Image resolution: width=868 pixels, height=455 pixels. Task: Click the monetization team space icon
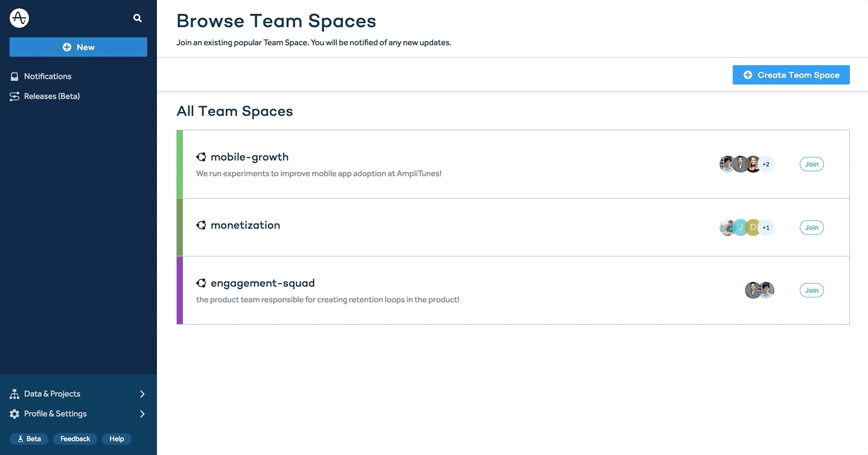tap(201, 225)
